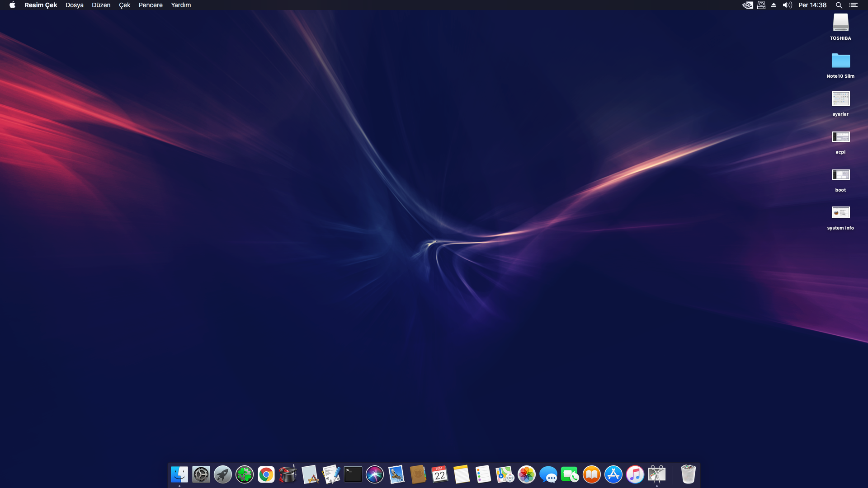Open the Yardım menu
Image resolution: width=868 pixels, height=488 pixels.
[181, 5]
